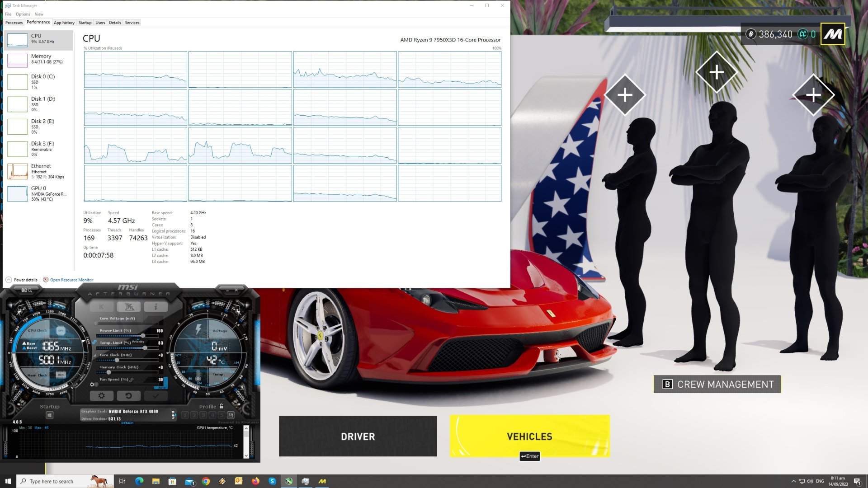868x488 pixels.
Task: Open the Options menu in Task Manager
Action: tap(23, 14)
